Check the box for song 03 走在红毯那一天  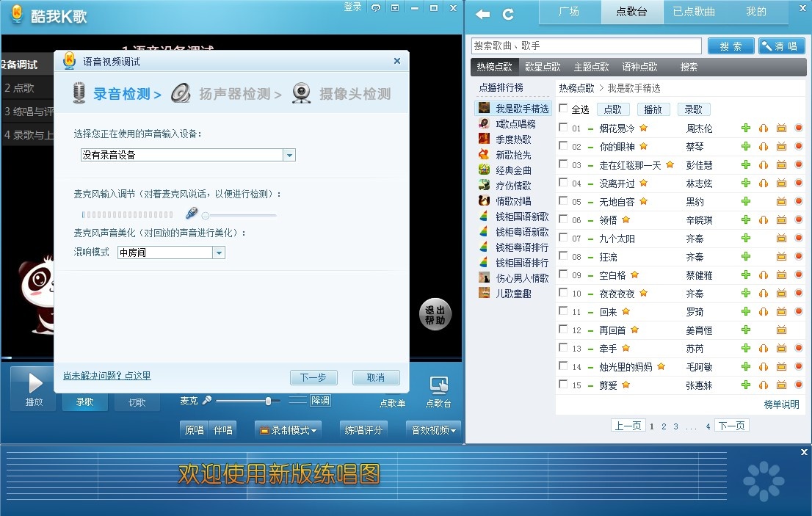pyautogui.click(x=563, y=164)
